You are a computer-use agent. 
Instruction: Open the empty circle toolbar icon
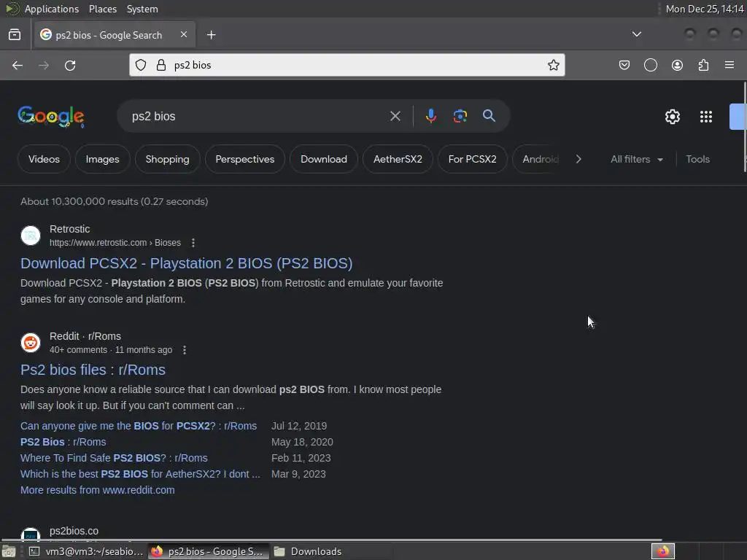(650, 65)
